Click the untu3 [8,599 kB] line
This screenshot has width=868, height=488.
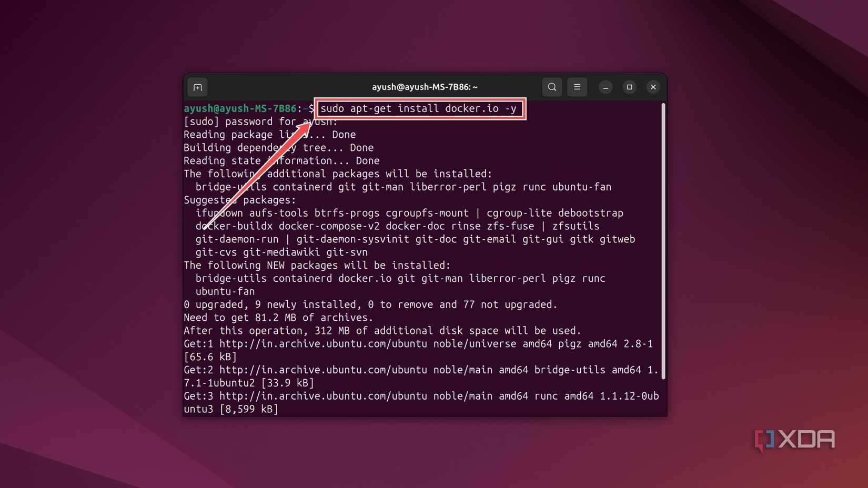231,409
